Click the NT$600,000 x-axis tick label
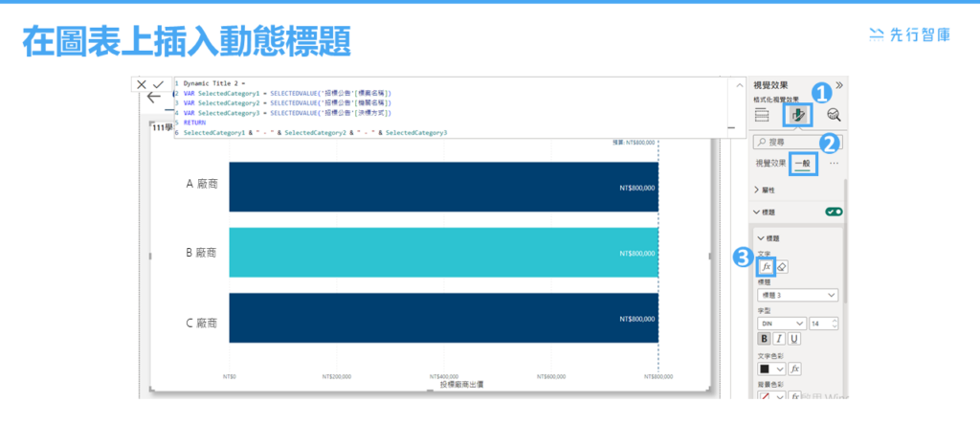Viewport: 980px width, 425px height. point(551,377)
